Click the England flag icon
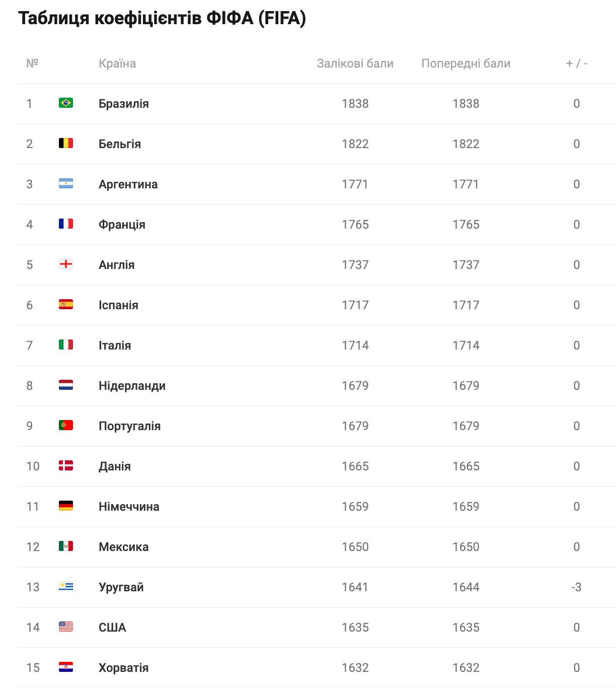The height and width of the screenshot is (688, 616). tap(66, 264)
